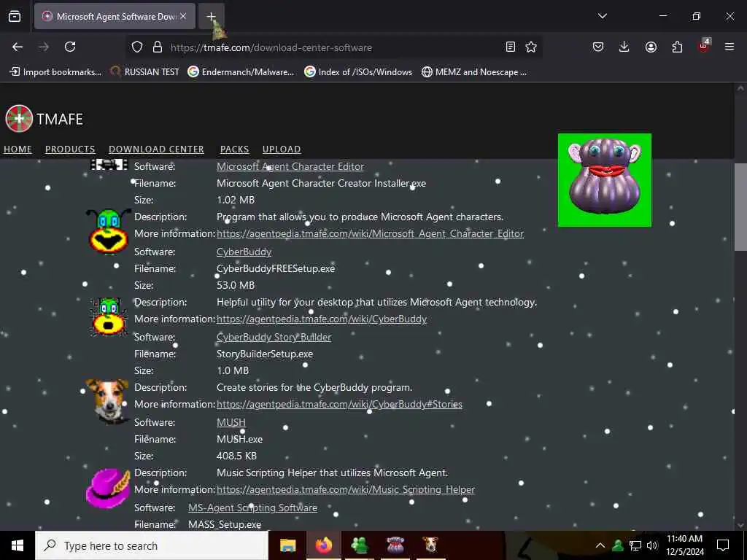Open MEMZ and Noescape bookmark

(x=474, y=72)
